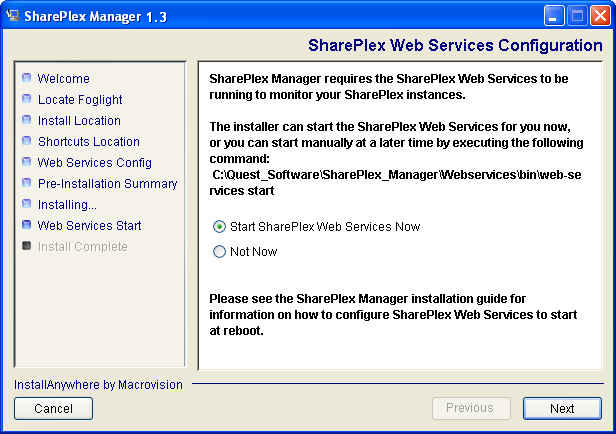Click the Installing... step label
The width and height of the screenshot is (616, 434).
click(67, 205)
